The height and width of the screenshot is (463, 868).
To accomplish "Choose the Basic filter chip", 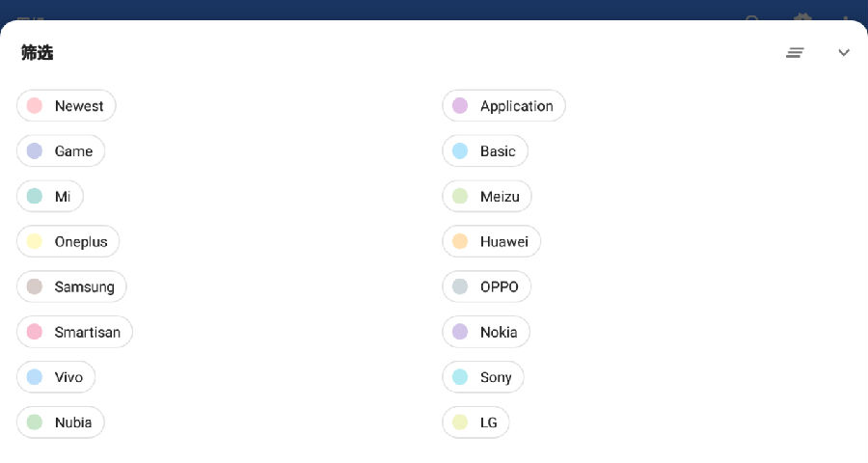I will [x=485, y=150].
